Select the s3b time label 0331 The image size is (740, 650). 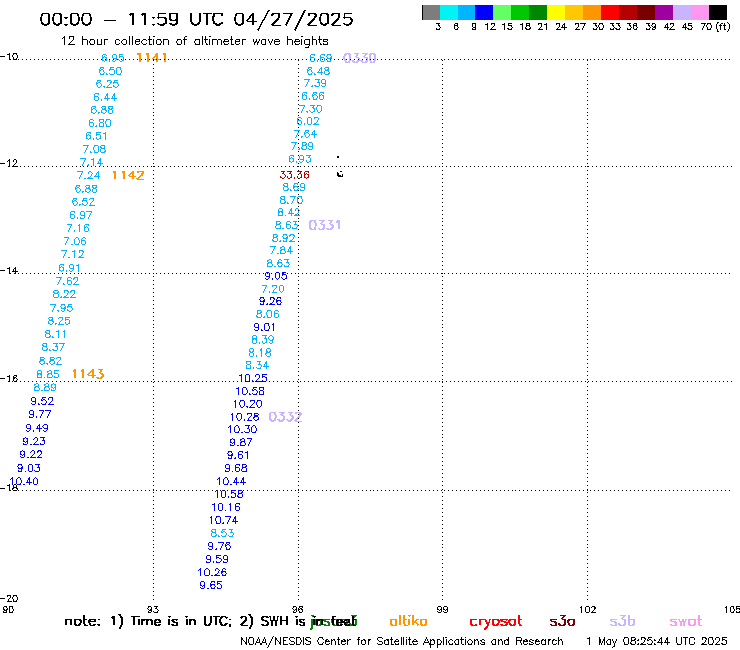(x=325, y=225)
